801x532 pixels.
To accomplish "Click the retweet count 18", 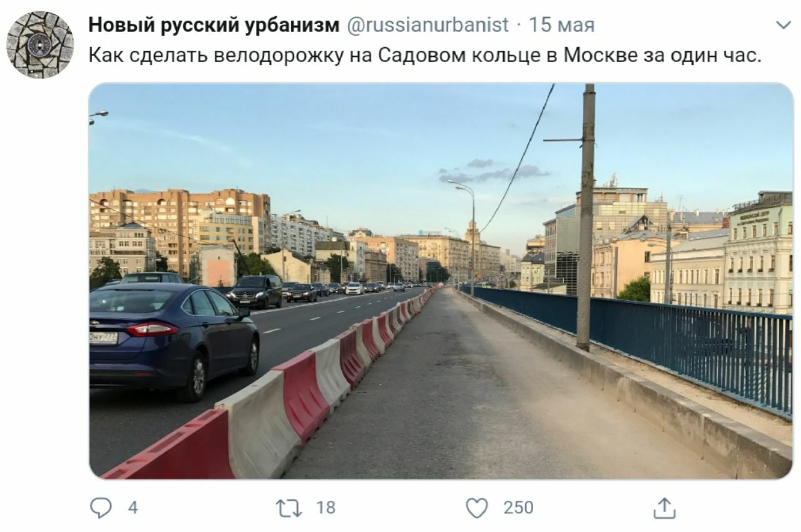I will tap(325, 508).
